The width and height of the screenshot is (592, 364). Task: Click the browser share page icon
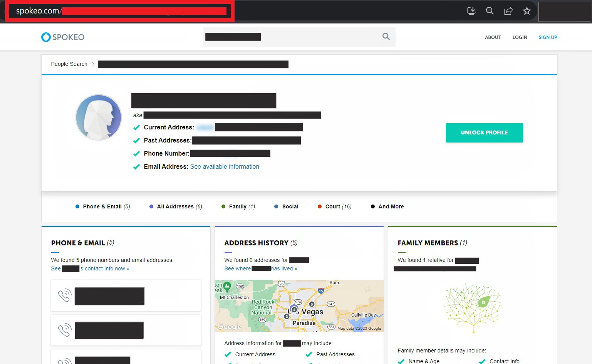coord(508,11)
